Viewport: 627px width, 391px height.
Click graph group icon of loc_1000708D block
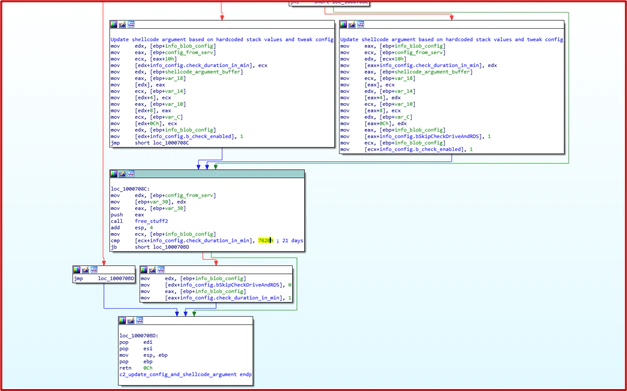pos(139,321)
